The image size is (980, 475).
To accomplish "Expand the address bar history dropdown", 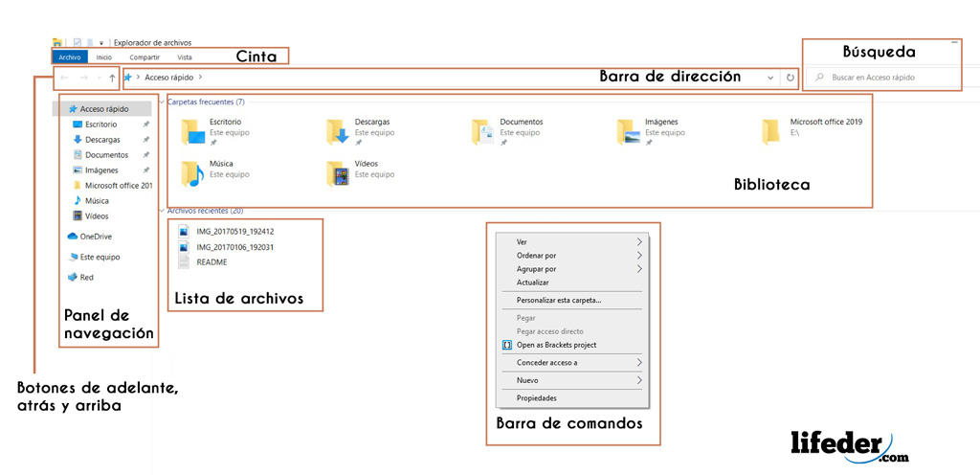I will coord(770,78).
